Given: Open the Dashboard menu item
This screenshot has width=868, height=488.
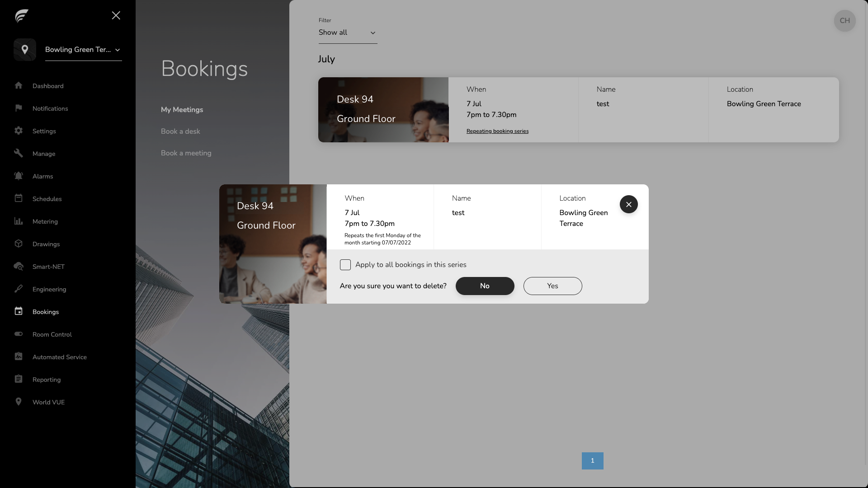Looking at the screenshot, I should pos(48,86).
